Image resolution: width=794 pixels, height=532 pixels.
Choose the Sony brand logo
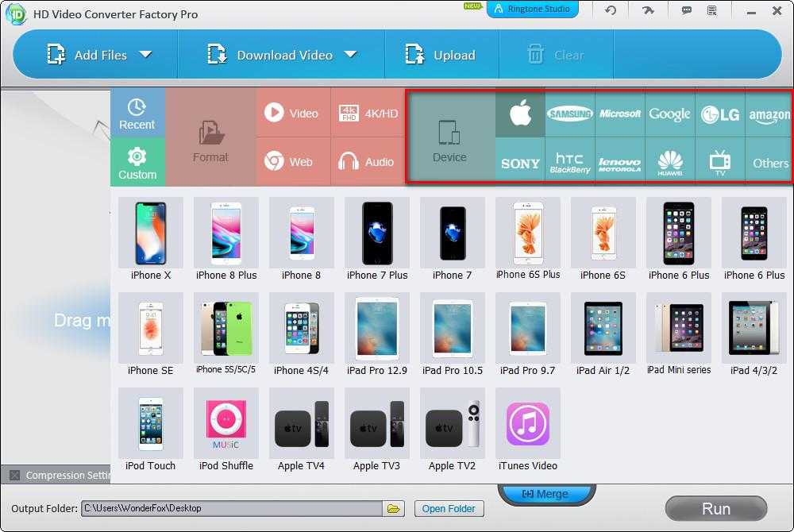point(520,163)
